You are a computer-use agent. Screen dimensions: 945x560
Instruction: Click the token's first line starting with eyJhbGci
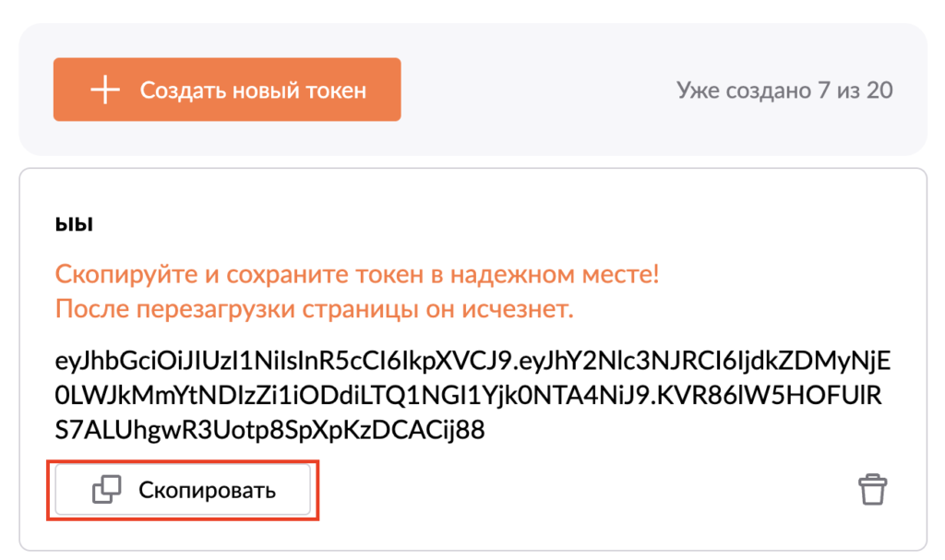(x=472, y=361)
